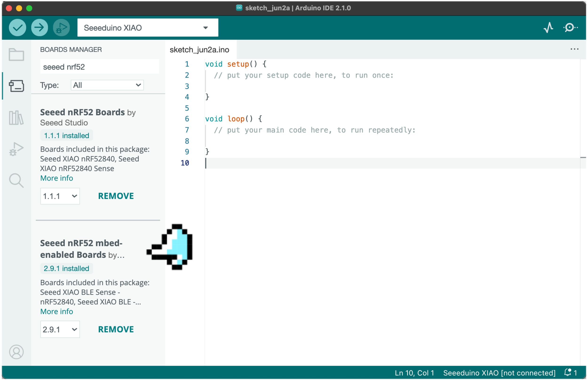Viewport: 588px width, 380px height.
Task: Click line number 6 in the gutter
Action: tap(187, 119)
